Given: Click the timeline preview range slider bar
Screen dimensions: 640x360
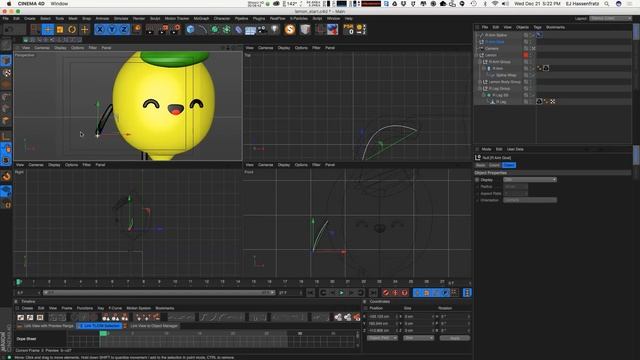Looking at the screenshot, I should tap(159, 293).
